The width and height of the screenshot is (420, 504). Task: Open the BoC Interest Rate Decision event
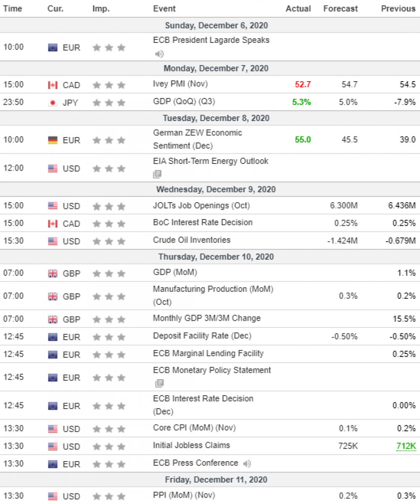coord(203,222)
